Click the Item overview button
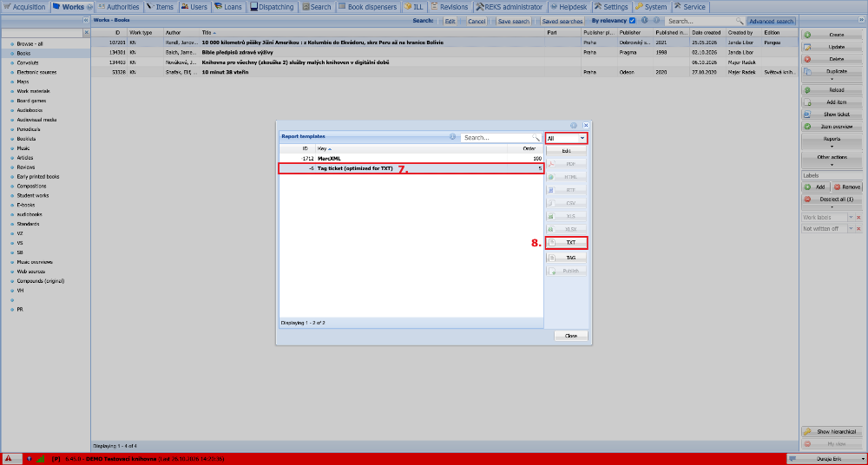The image size is (868, 465). tap(832, 127)
